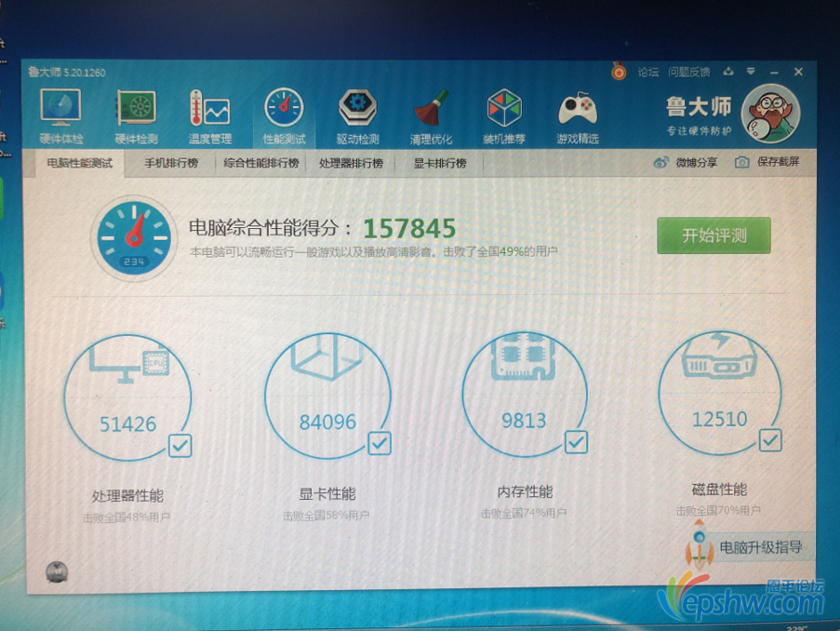The image size is (840, 631).
Task: Click the medal icon in title bar
Action: tap(619, 72)
